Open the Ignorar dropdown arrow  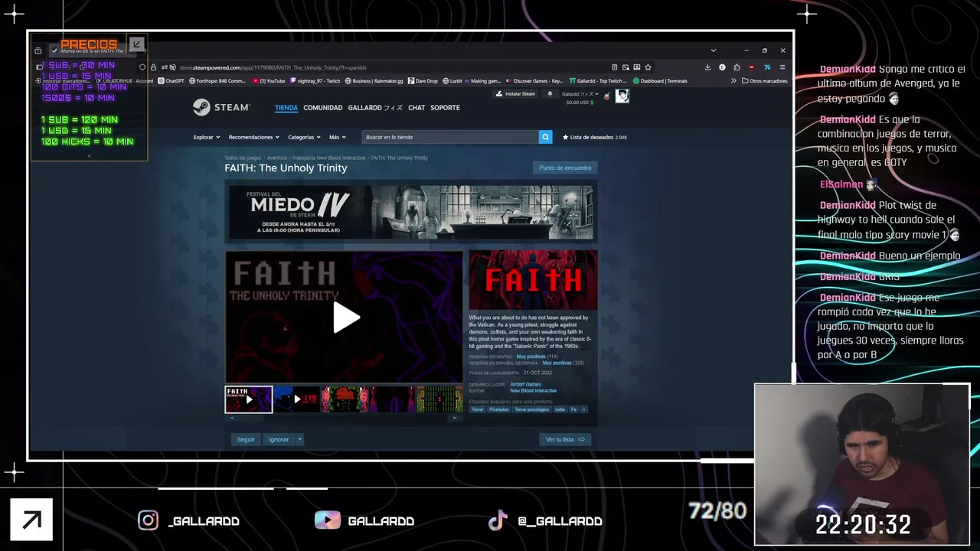(299, 439)
